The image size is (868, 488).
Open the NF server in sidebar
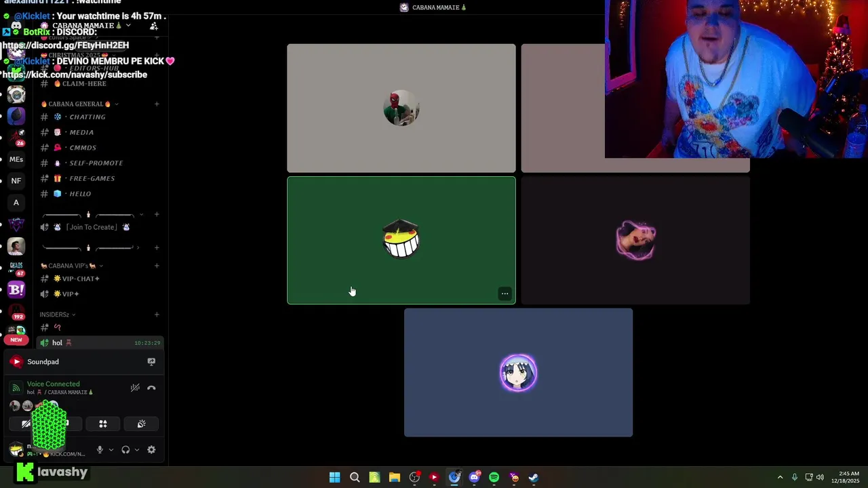(x=16, y=181)
